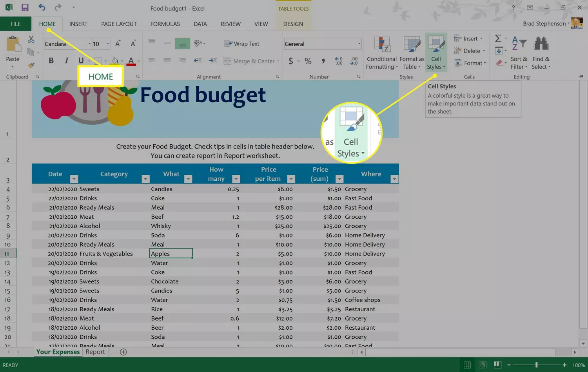Toggle Italic formatting

coord(66,61)
